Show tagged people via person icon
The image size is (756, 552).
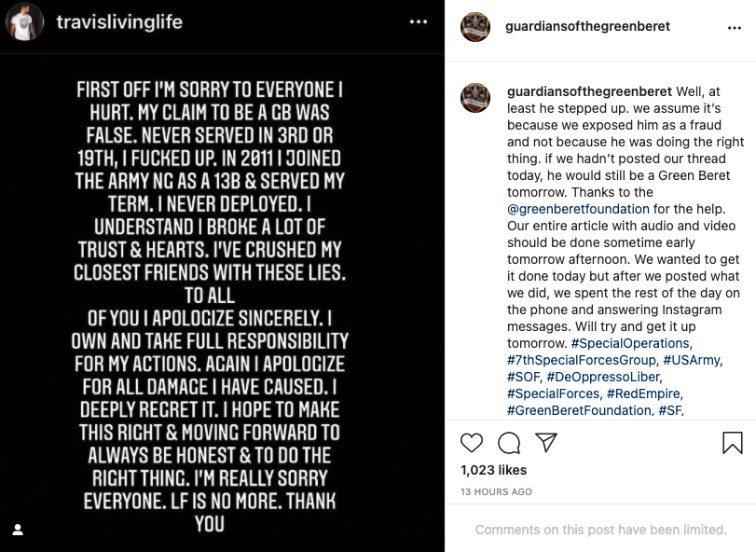(x=18, y=530)
